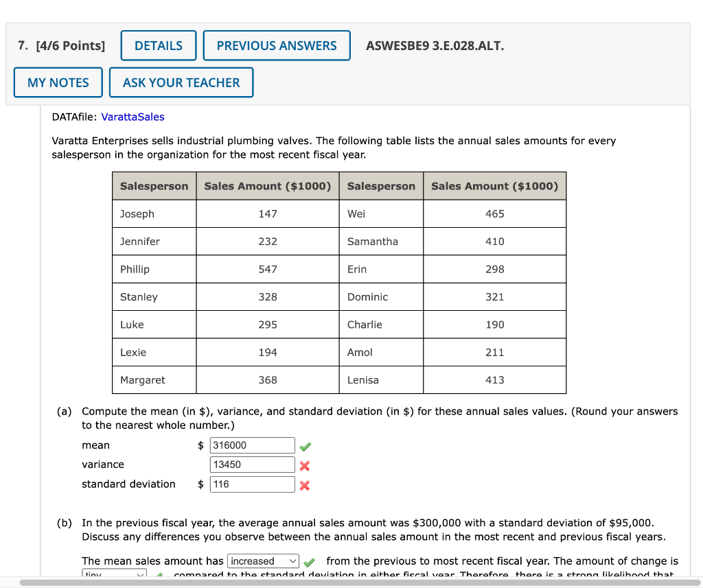The image size is (703, 588).
Task: Click ASK YOUR TEACHER button
Action: pos(181,82)
